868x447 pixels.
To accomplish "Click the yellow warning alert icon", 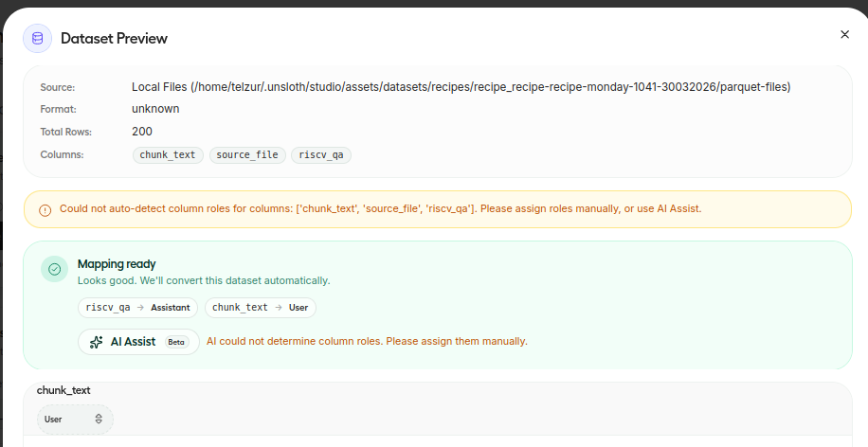I will (45, 209).
